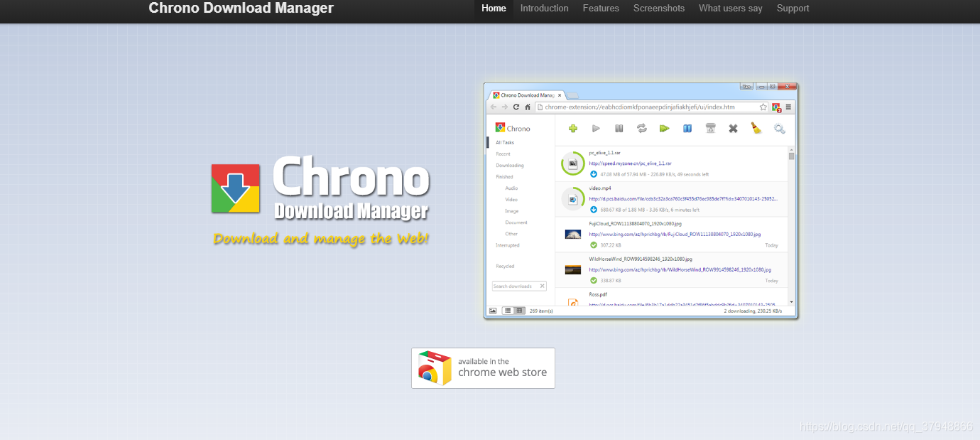This screenshot has height=440, width=980.
Task: Click the Chrono extension icon with badge
Action: coord(777,107)
